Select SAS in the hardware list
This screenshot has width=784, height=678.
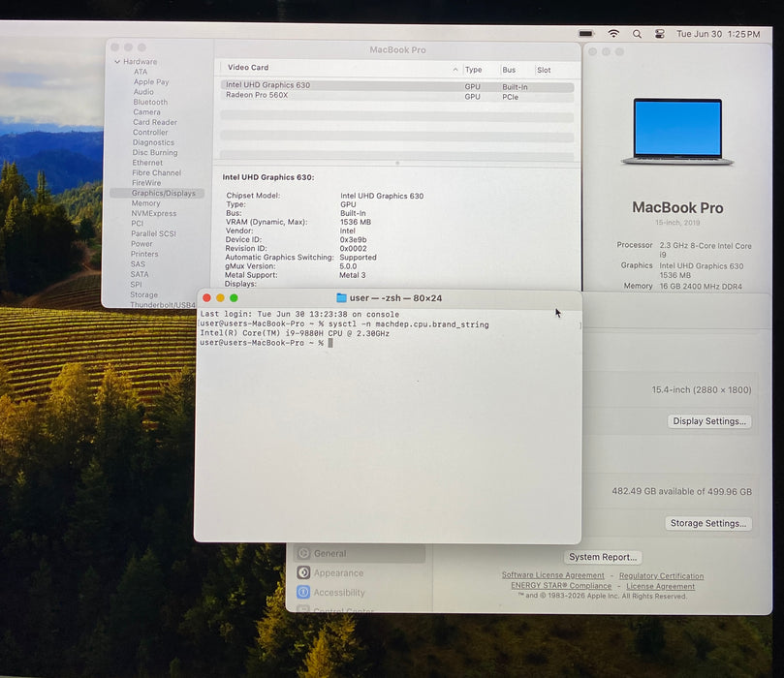coord(138,263)
